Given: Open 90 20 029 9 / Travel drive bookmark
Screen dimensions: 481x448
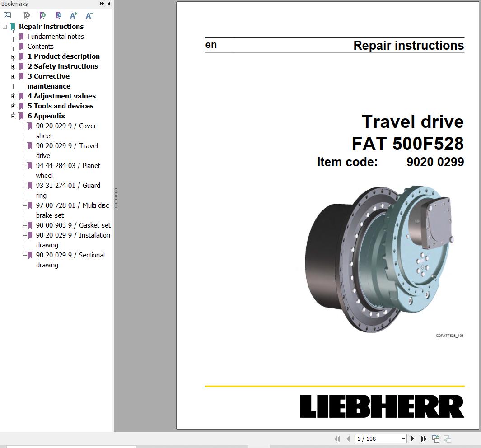Looking at the screenshot, I should pyautogui.click(x=67, y=150).
